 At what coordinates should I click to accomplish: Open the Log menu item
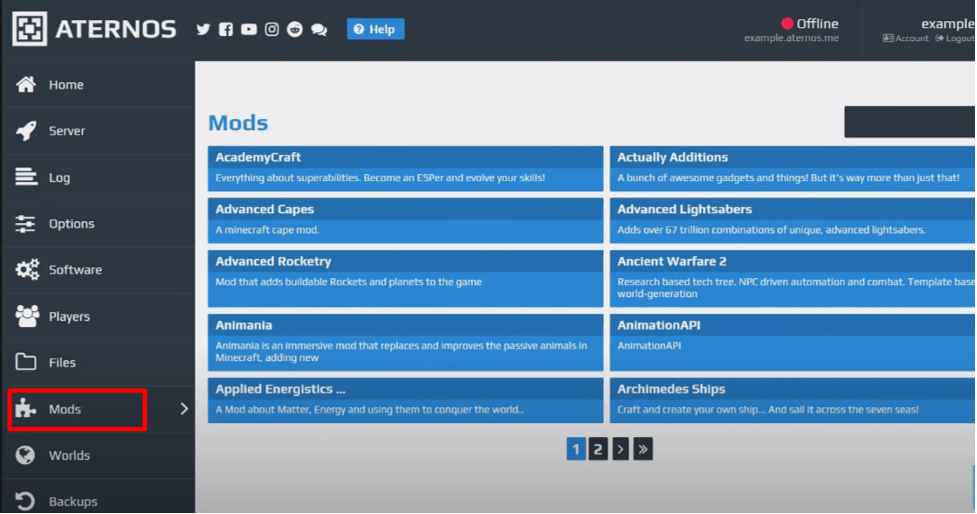(x=98, y=178)
